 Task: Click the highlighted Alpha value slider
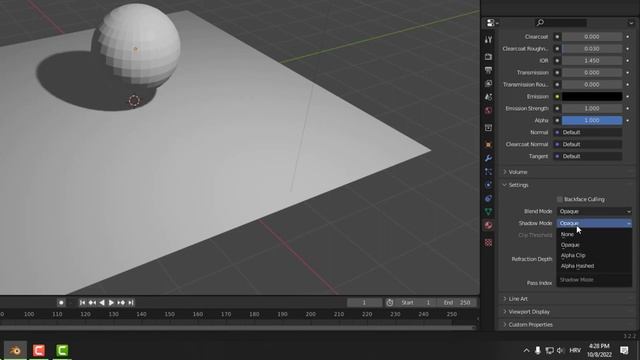coord(592,120)
